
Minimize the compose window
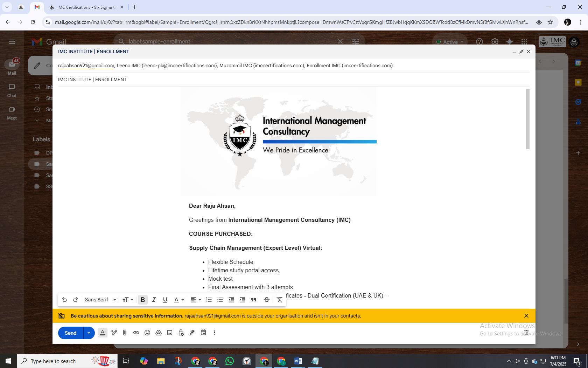tap(514, 52)
